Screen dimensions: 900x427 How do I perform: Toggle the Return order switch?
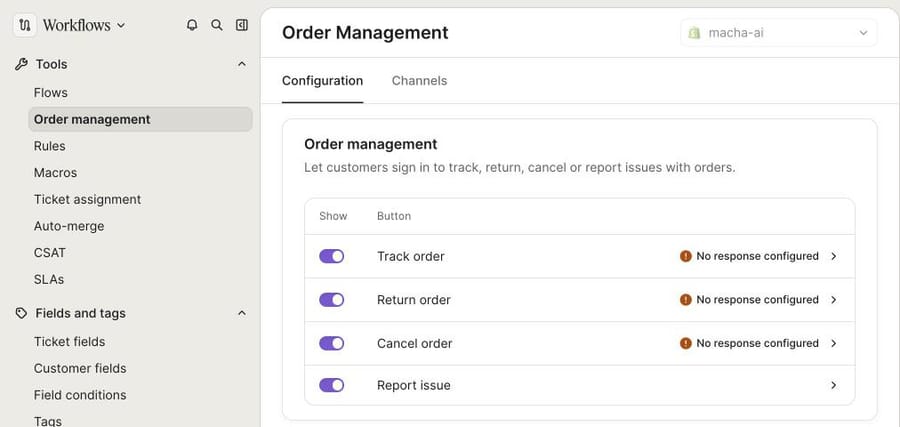pos(332,300)
